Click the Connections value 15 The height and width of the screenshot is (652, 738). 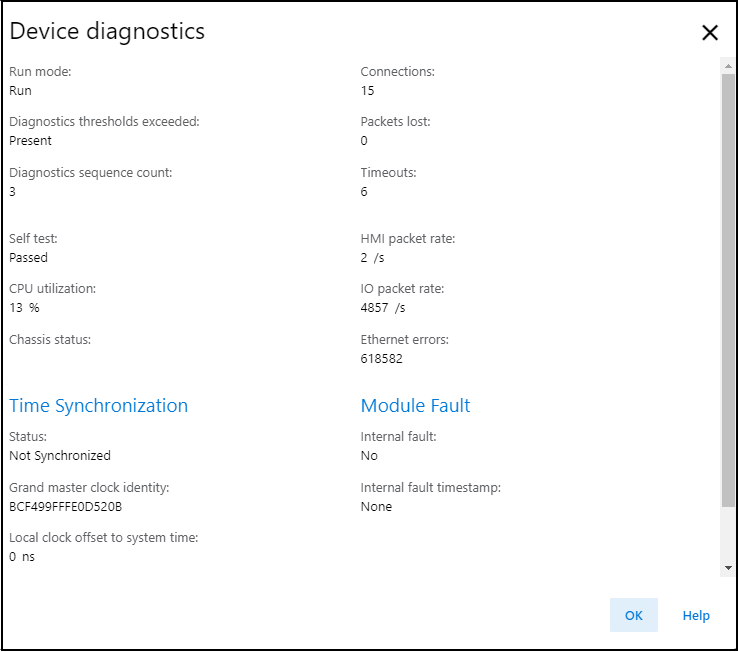tap(367, 90)
